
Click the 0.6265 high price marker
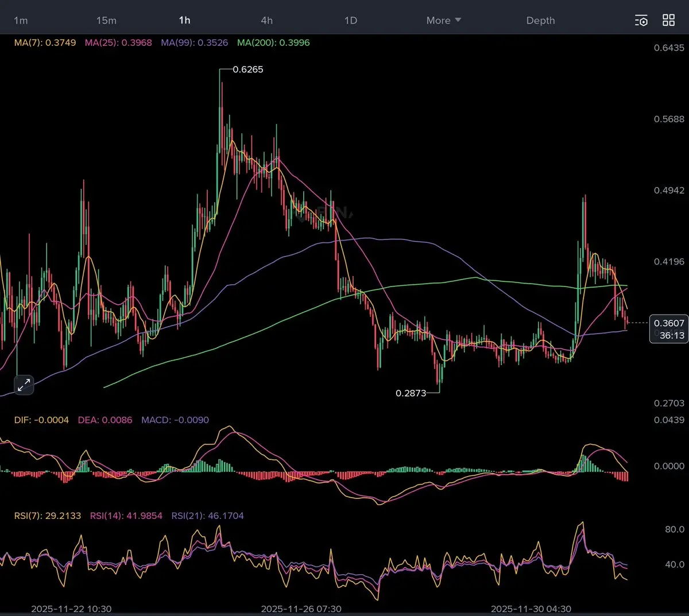coord(248,69)
